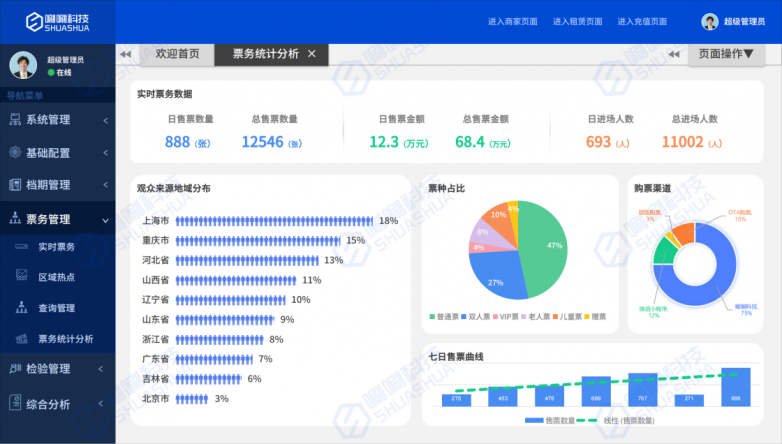Click the 基础配置 gear icon
Screen dimensions: 782x444
pyautogui.click(x=16, y=153)
